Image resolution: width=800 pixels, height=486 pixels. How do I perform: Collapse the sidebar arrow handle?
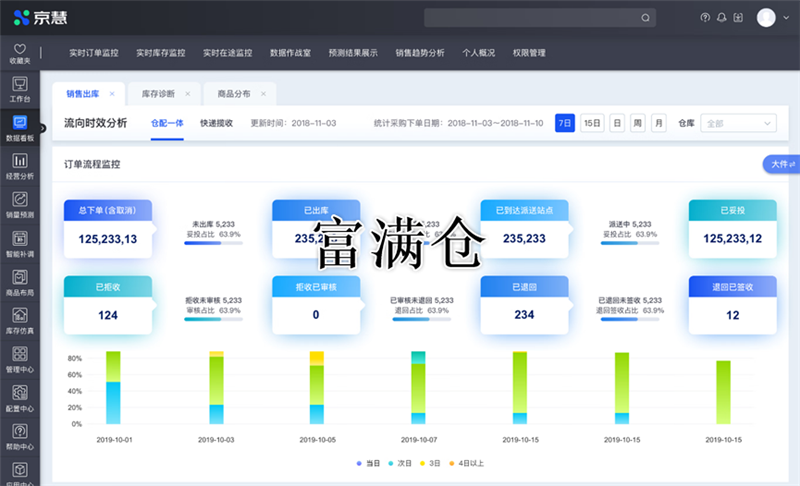[42, 129]
